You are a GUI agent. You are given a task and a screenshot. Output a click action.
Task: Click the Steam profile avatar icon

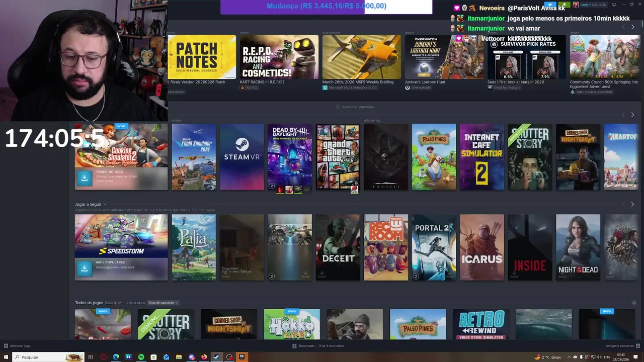point(576,5)
